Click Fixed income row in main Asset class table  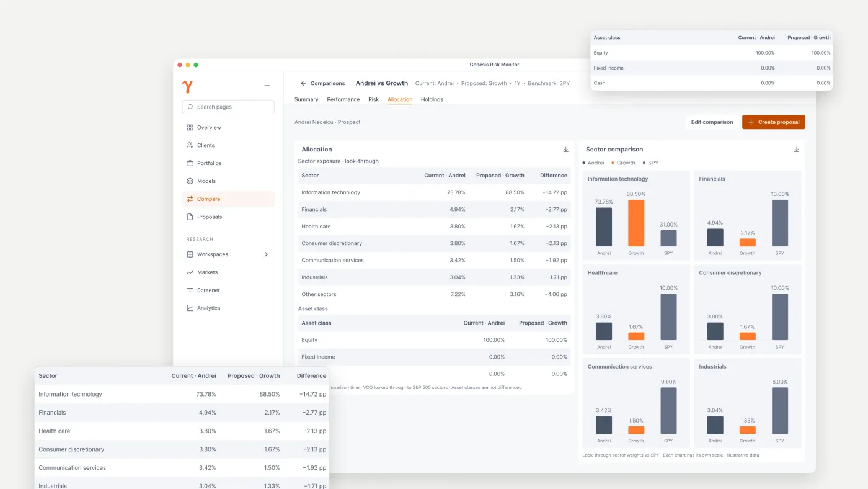tap(434, 357)
